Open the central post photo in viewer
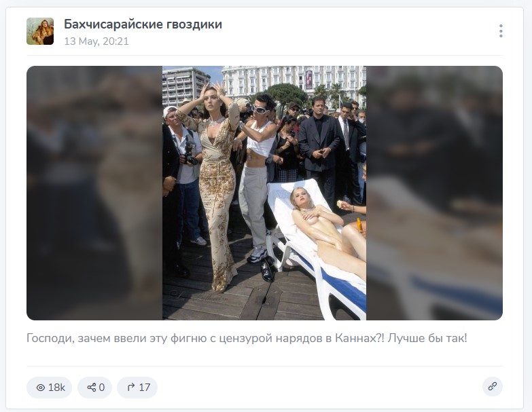Viewport: 532px width, 412px height. click(x=264, y=193)
